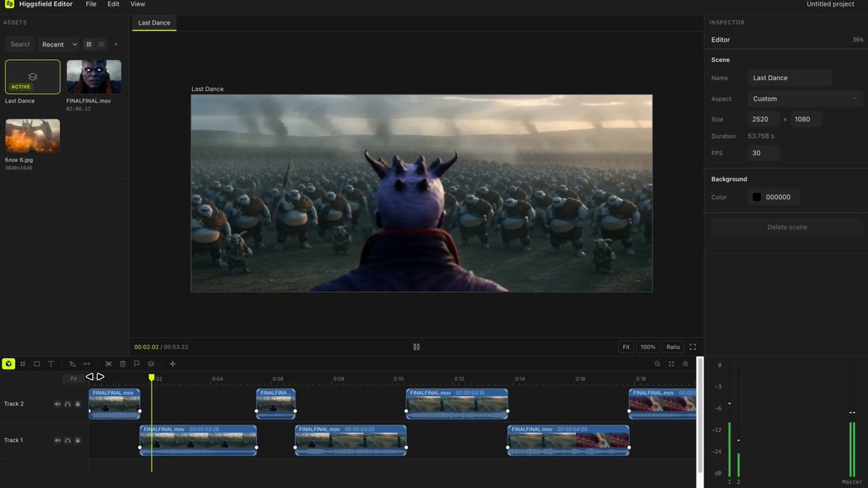868x488 pixels.
Task: Open the Recent sort dropdown
Action: click(59, 44)
